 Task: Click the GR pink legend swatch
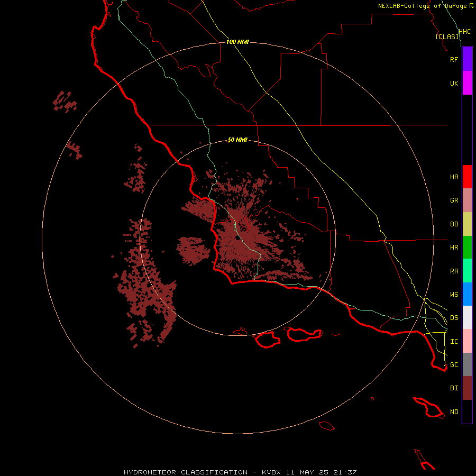pyautogui.click(x=467, y=200)
